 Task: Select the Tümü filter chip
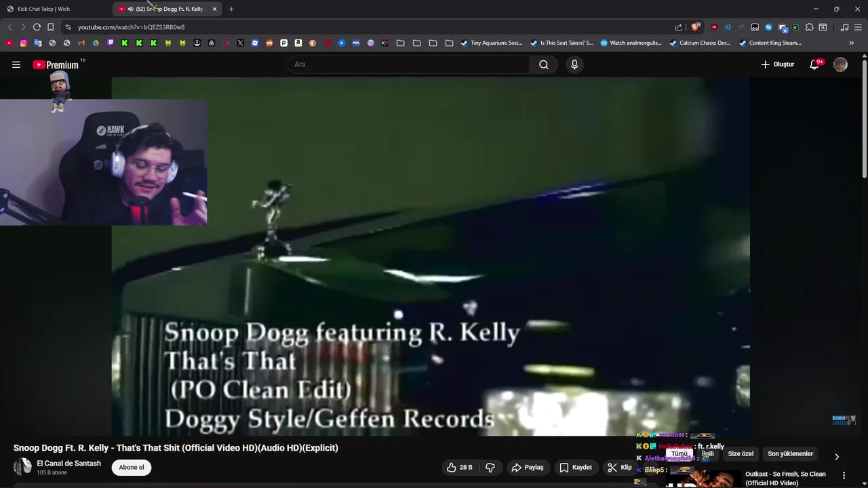pos(679,454)
